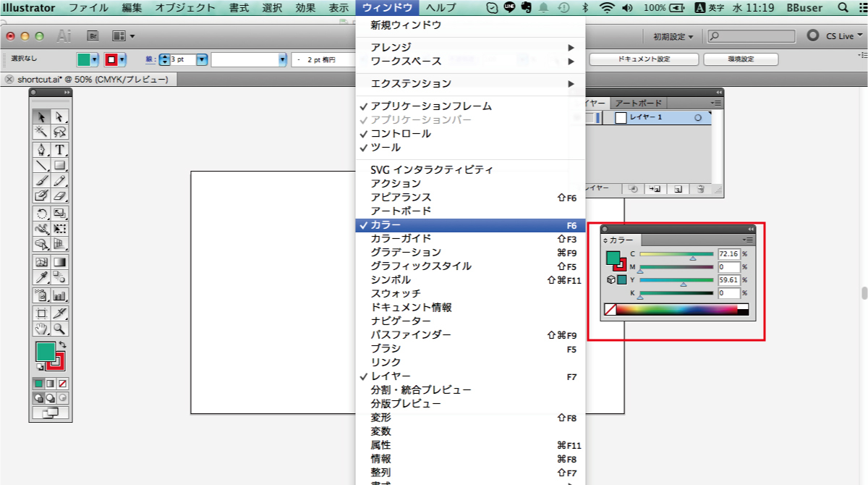Viewport: 868px width, 485px height.
Task: Click the Screen Mode button under the toolbox
Action: point(51,413)
